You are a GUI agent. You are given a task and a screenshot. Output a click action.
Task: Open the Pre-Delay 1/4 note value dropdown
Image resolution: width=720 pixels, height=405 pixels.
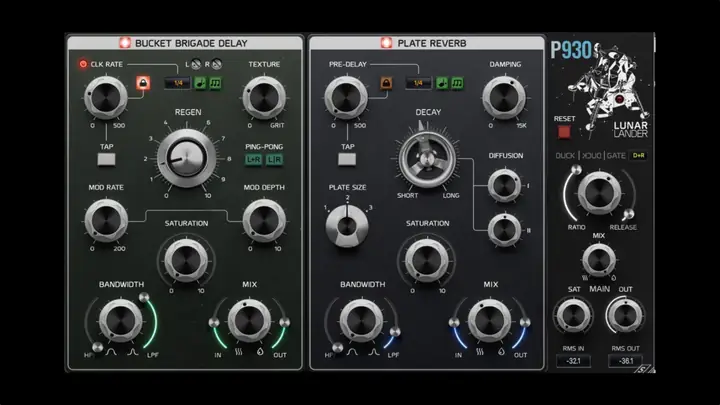point(418,83)
